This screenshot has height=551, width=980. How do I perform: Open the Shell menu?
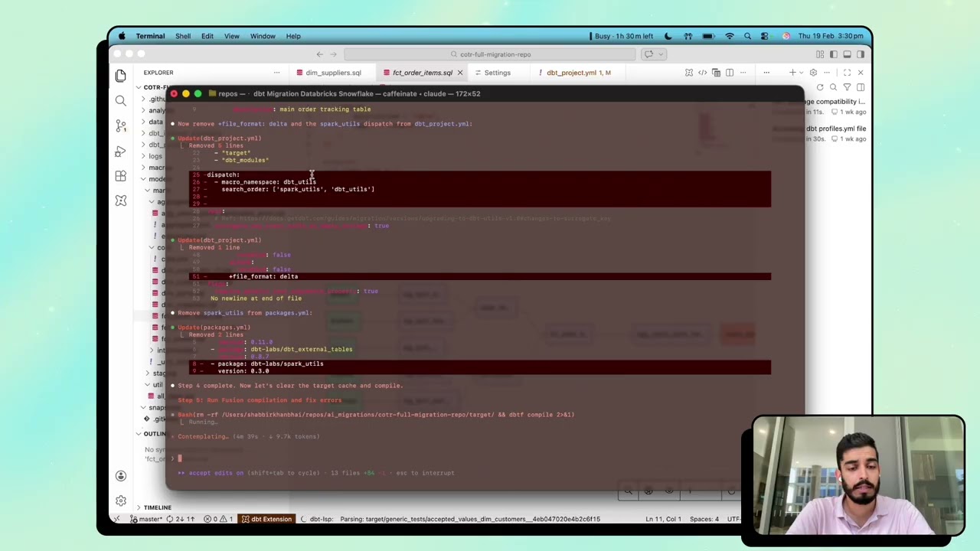[x=183, y=36]
